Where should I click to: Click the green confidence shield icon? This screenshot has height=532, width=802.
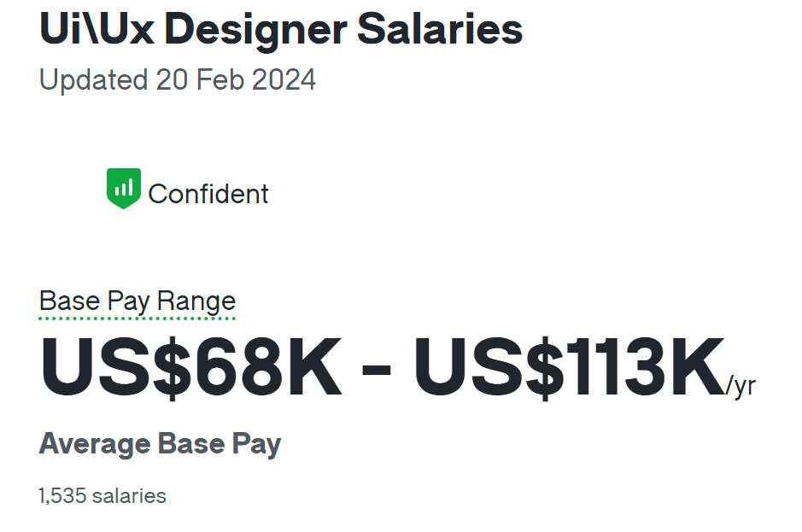[124, 188]
